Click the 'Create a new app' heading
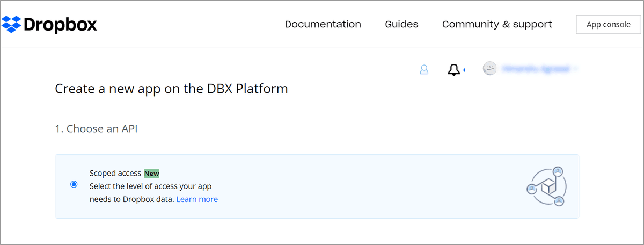The width and height of the screenshot is (644, 245). pos(171,89)
